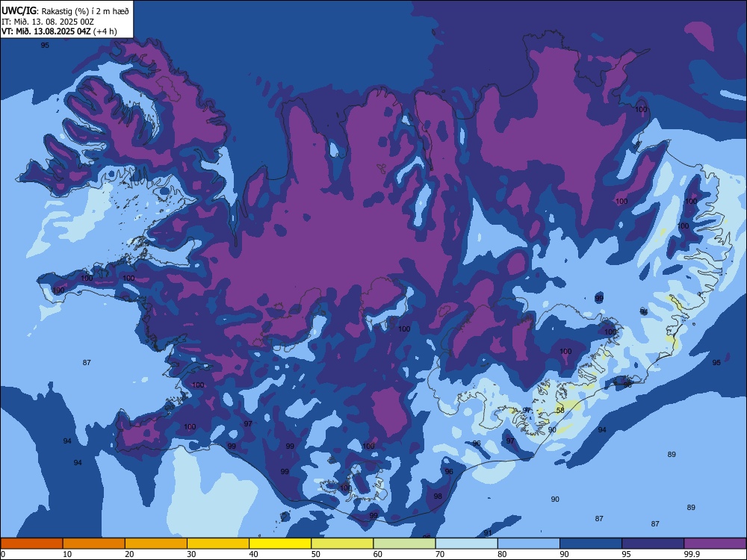Click the '58' humidity value on the map
The image size is (747, 560).
point(560,411)
